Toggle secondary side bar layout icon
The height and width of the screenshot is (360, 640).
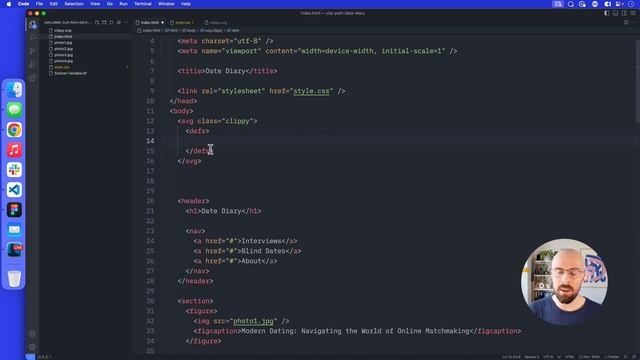point(624,13)
